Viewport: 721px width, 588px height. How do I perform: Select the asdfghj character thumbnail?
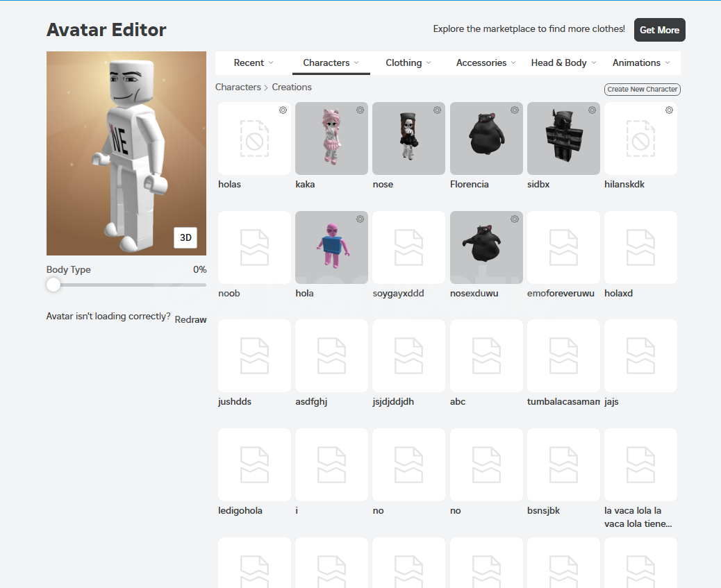coord(331,356)
